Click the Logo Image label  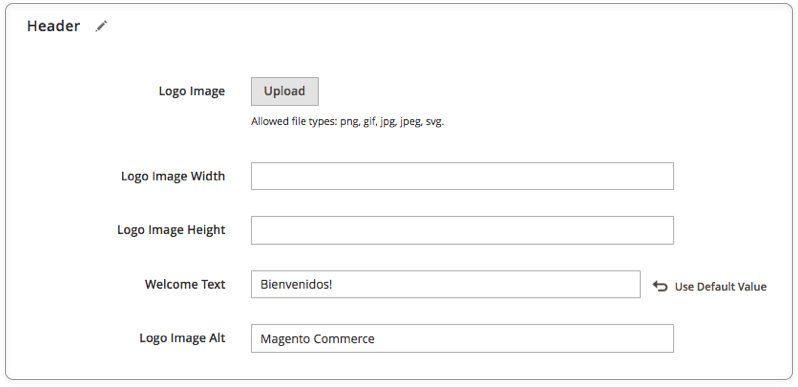pyautogui.click(x=192, y=91)
